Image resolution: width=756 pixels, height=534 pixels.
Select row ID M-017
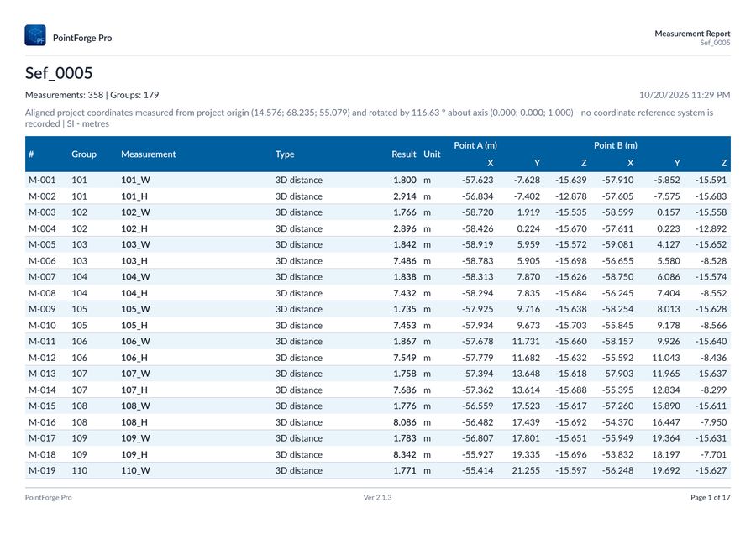pyautogui.click(x=42, y=438)
